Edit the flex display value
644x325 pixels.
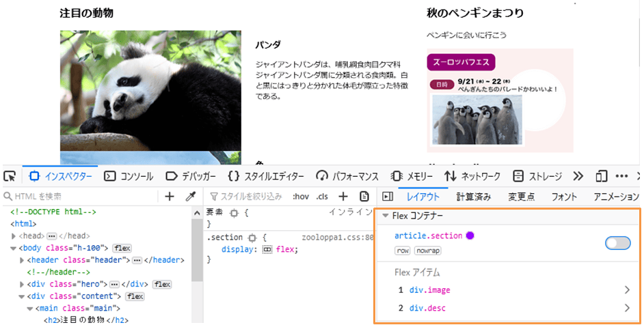286,249
